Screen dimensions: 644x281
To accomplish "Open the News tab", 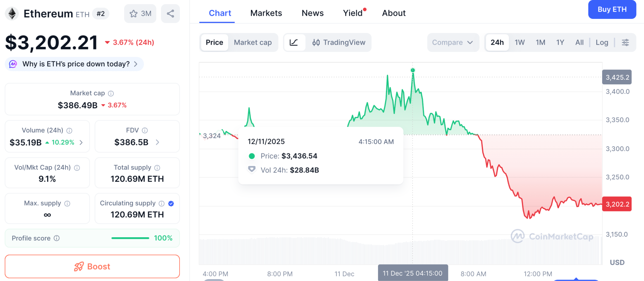I will [313, 13].
